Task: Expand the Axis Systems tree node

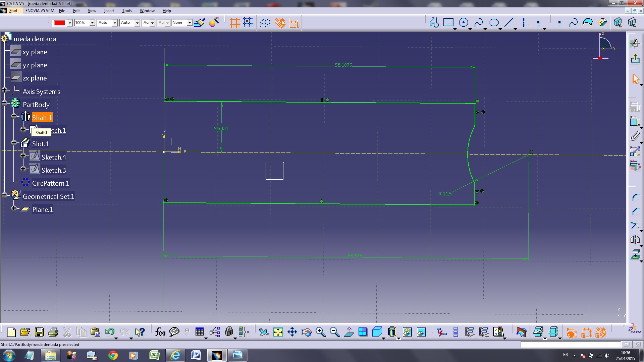Action: (4, 90)
